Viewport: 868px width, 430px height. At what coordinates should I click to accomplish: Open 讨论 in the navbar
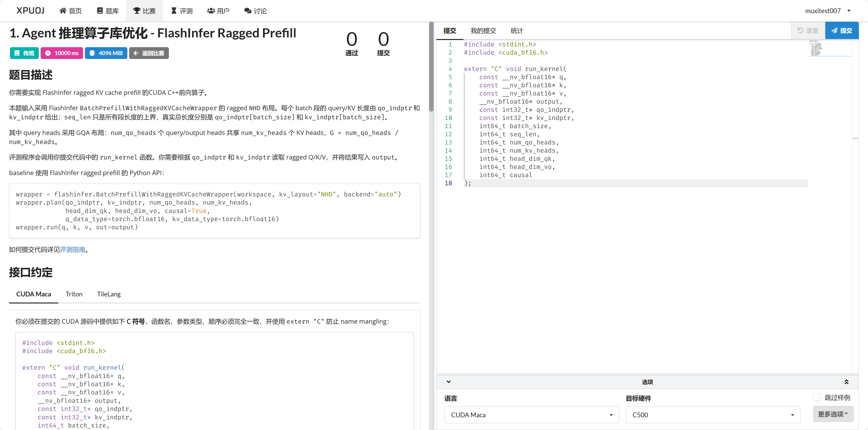click(x=255, y=11)
